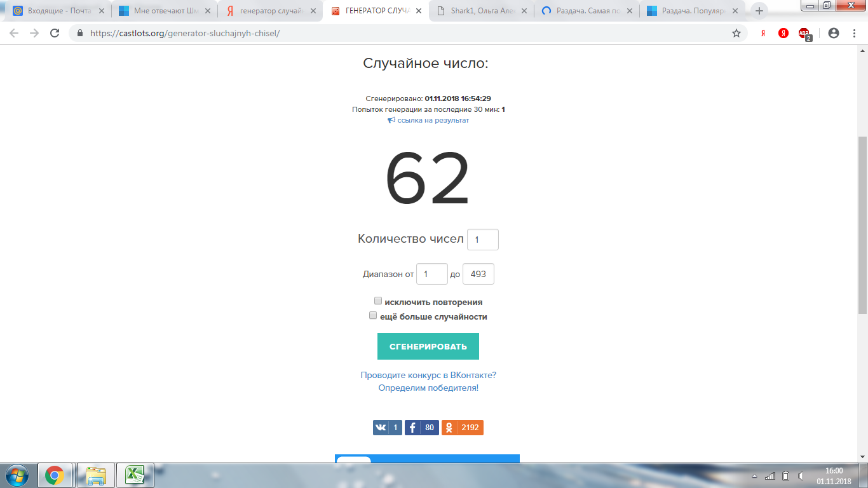Screen dimensions: 868x488
Task: Click the network signal tray icon
Action: click(x=770, y=476)
